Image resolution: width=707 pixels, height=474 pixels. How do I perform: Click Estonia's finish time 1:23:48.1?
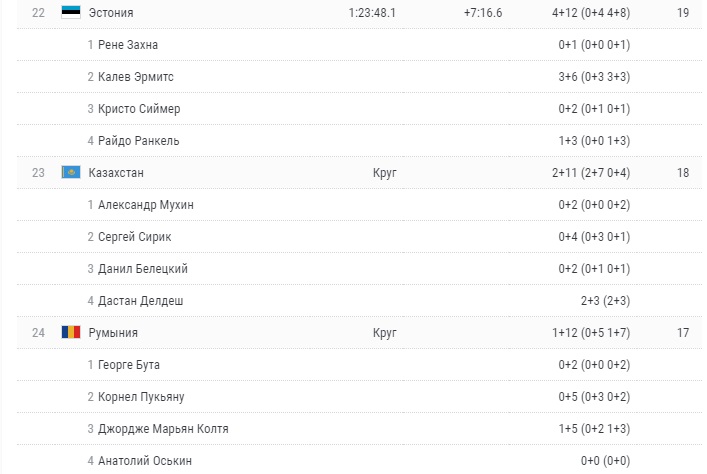[373, 13]
